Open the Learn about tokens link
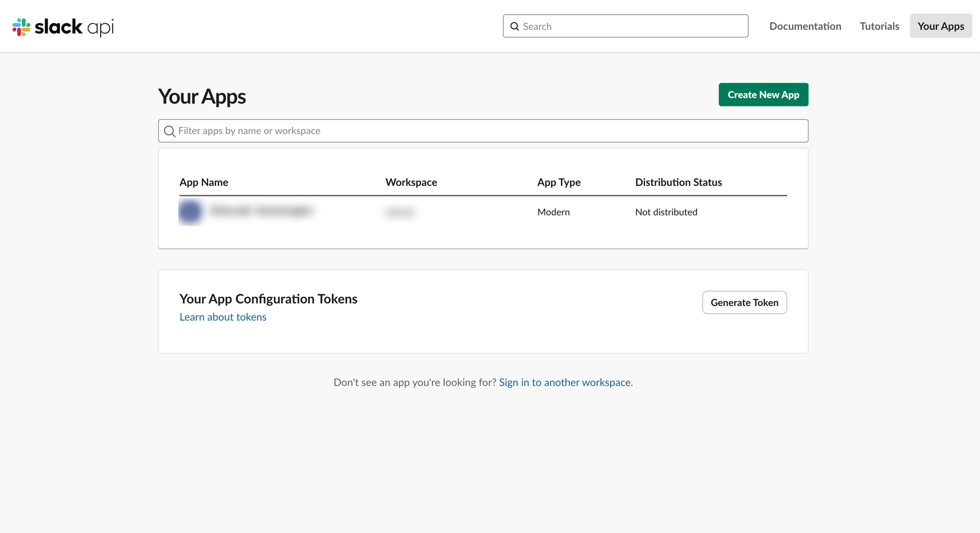This screenshot has width=980, height=533. pos(223,317)
